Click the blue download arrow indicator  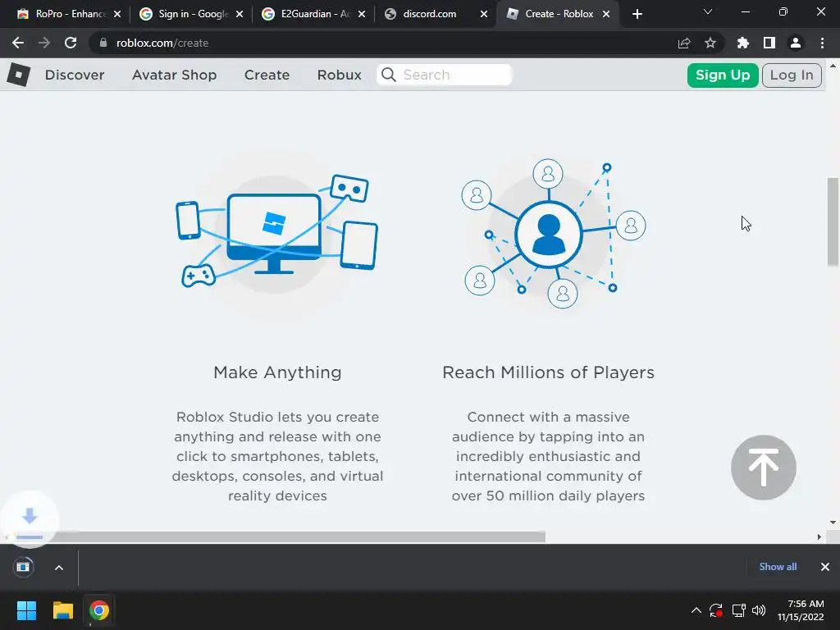click(x=30, y=519)
